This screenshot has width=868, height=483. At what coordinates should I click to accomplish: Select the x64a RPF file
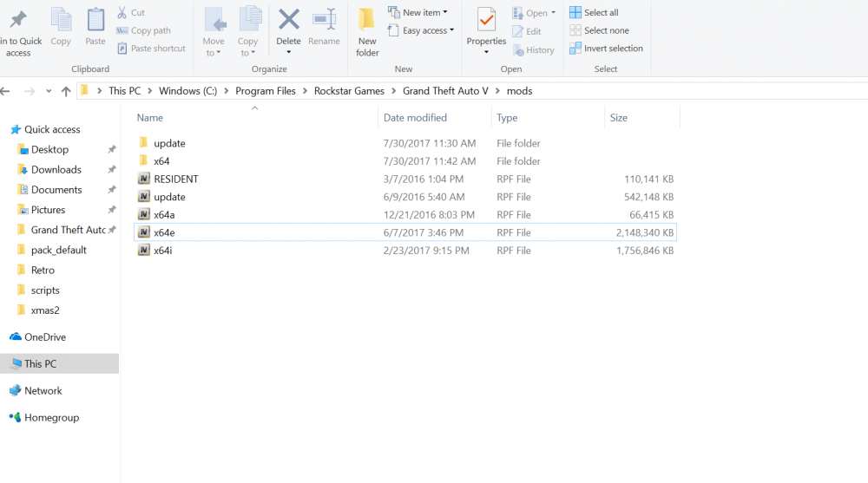tap(405, 215)
